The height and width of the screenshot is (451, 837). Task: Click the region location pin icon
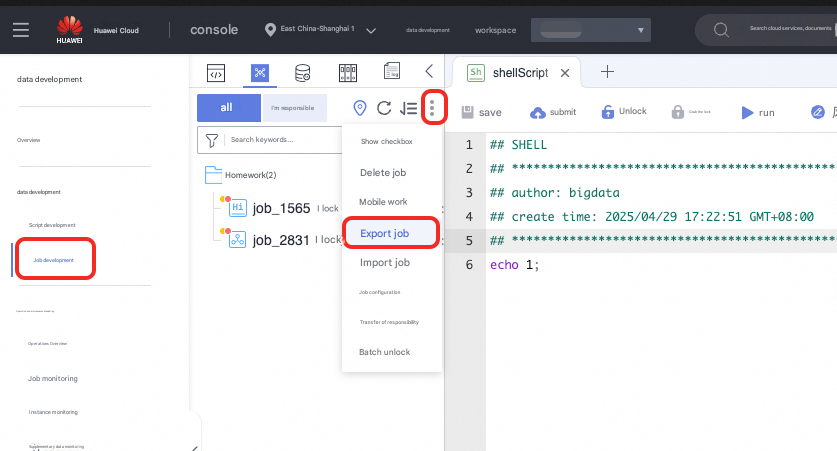[x=271, y=30]
